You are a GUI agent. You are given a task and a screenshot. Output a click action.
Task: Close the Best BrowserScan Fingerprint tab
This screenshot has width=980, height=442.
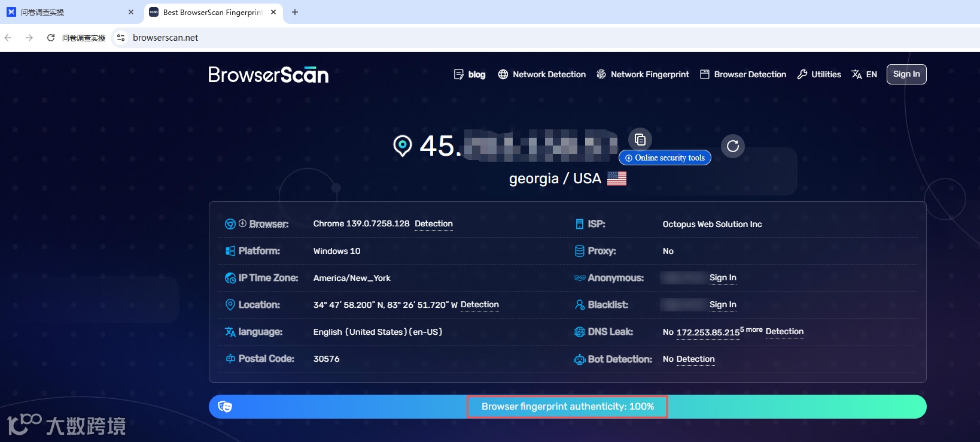pos(273,12)
